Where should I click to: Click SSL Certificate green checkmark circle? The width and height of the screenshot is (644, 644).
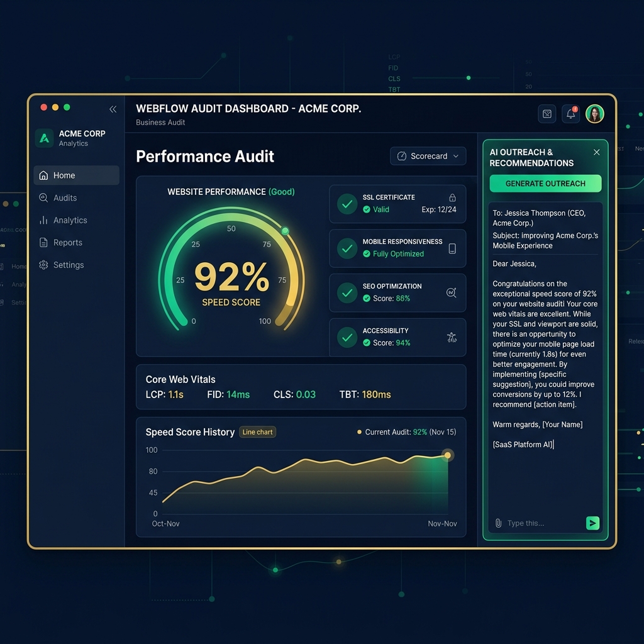pyautogui.click(x=347, y=204)
